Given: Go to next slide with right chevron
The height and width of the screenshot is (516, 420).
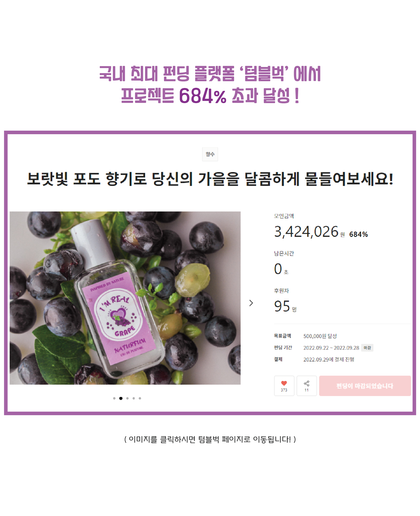Looking at the screenshot, I should [x=251, y=303].
